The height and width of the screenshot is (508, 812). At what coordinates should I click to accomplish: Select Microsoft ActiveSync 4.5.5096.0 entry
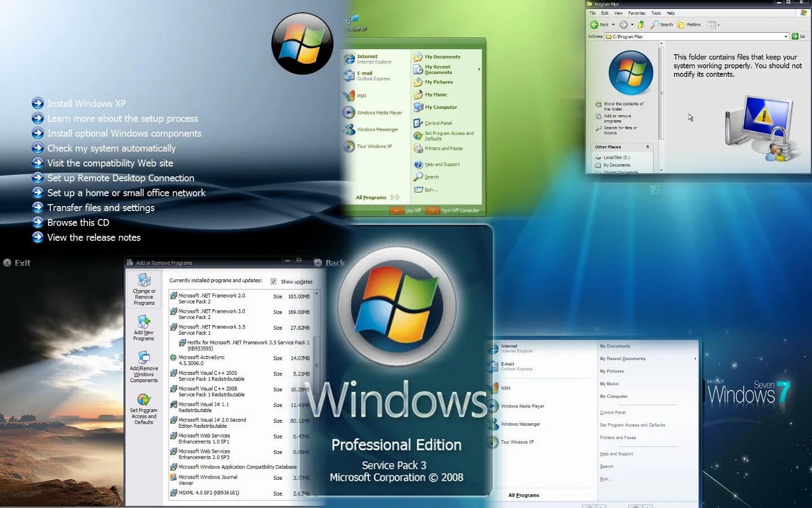(240, 360)
